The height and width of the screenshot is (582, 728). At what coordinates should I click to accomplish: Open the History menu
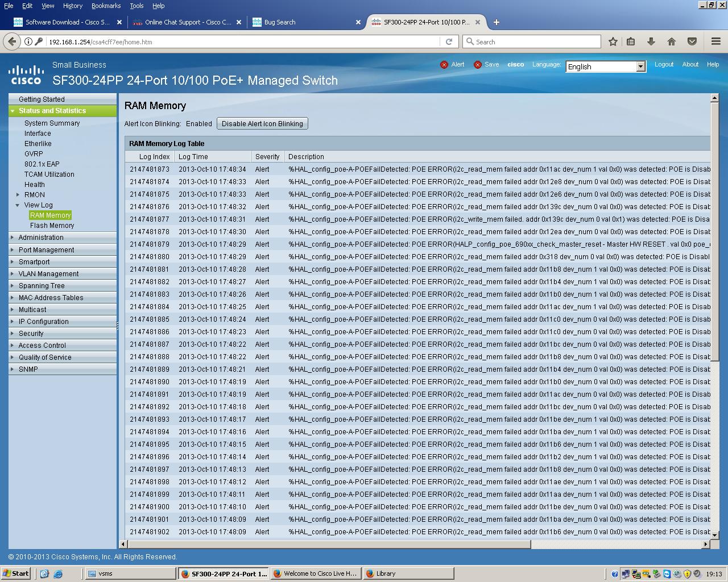73,6
